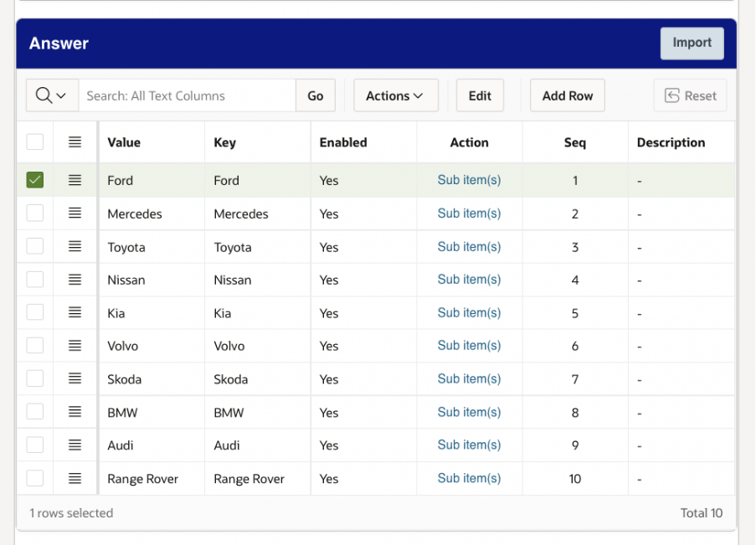This screenshot has height=545, width=756.
Task: Open the row menu icon for Ford
Action: [x=75, y=180]
